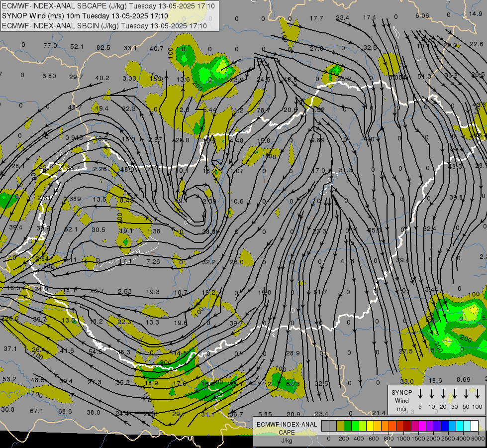Click the 'SYNOP Wind m/s' legend label

click(401, 400)
